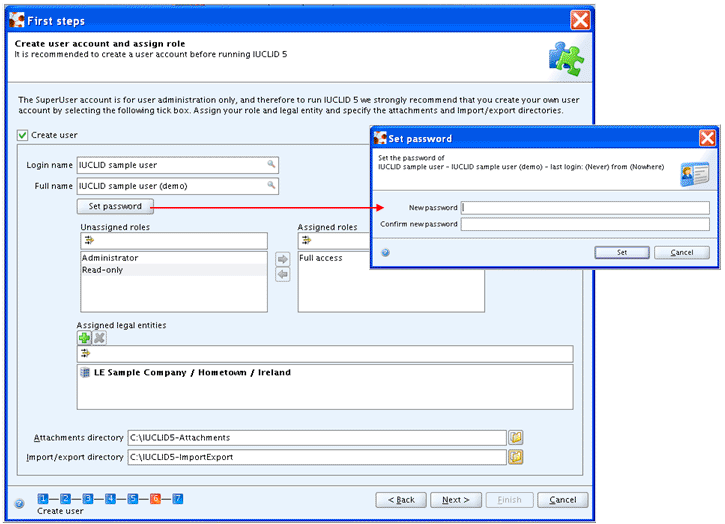Screen dimensions: 725x524
Task: Click the < Back button
Action: click(401, 500)
